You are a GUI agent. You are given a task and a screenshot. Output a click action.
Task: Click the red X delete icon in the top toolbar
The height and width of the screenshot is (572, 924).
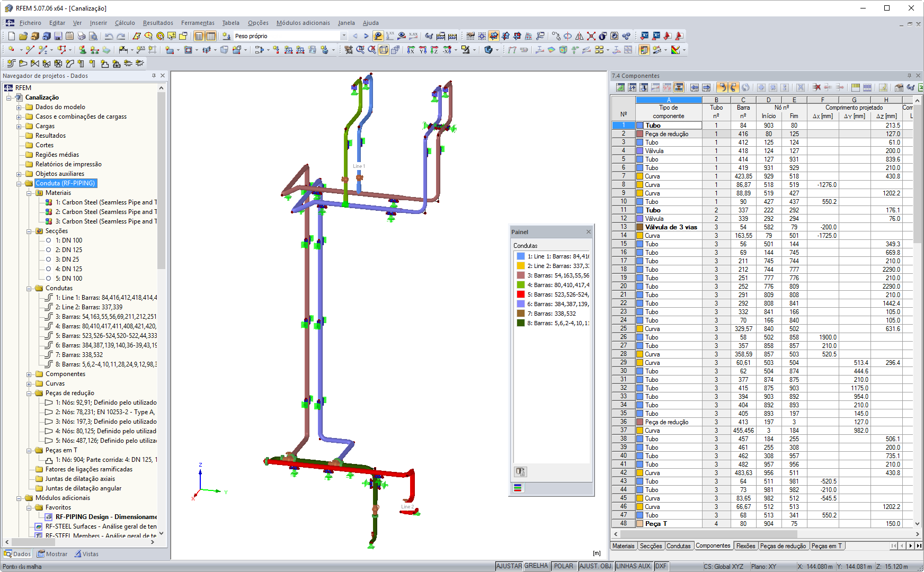pyautogui.click(x=591, y=36)
